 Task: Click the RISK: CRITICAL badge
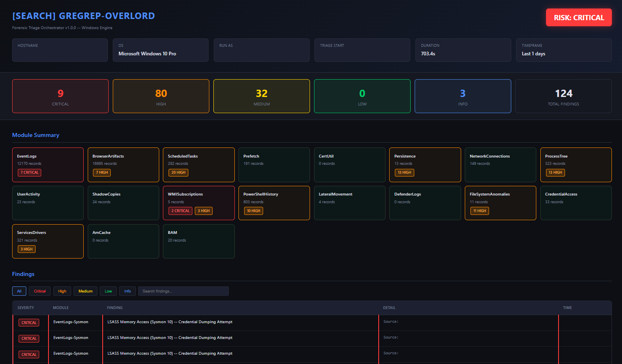pos(579,17)
